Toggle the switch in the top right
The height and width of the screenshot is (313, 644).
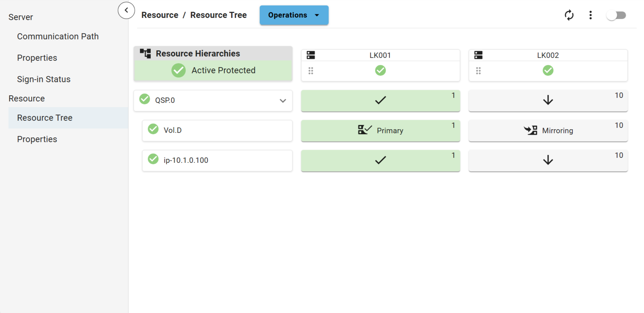point(616,15)
